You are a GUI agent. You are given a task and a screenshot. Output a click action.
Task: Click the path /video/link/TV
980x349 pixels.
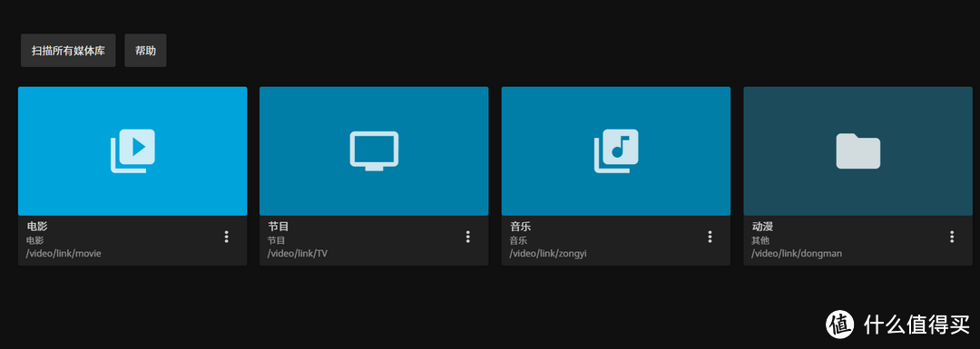pos(298,254)
